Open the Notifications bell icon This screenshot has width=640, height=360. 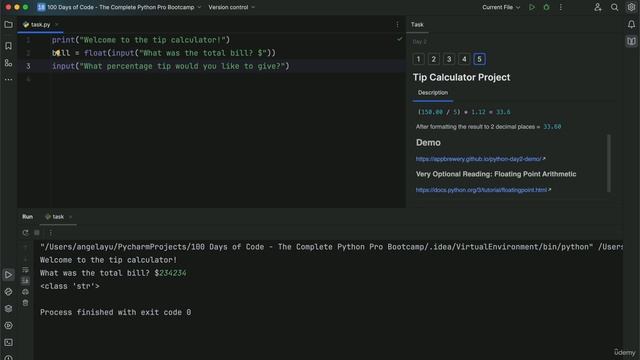(x=631, y=24)
